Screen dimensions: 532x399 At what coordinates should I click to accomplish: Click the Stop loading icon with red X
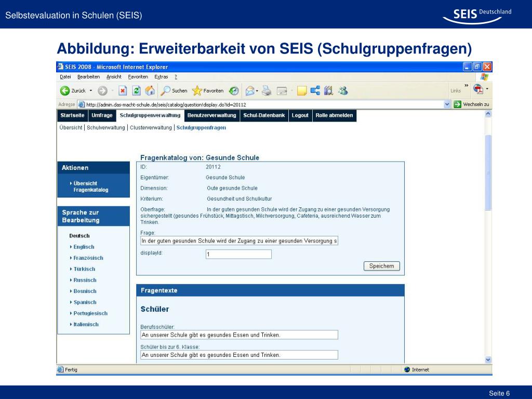(123, 90)
